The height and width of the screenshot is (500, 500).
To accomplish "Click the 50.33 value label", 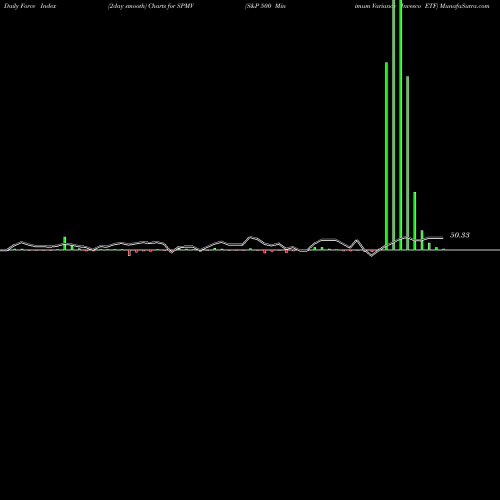I will (460, 235).
